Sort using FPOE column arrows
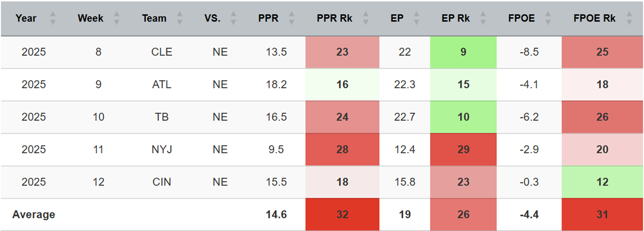 tap(547, 19)
